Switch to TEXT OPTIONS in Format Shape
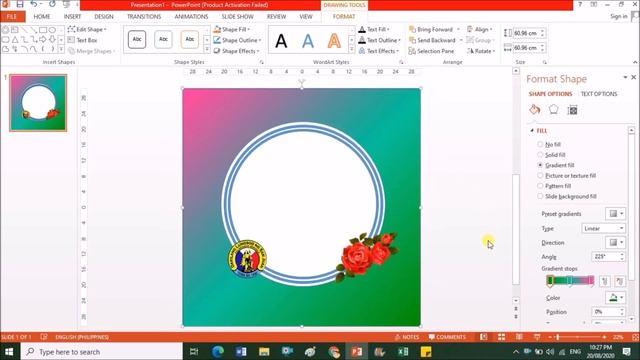640x360 pixels. coord(599,94)
